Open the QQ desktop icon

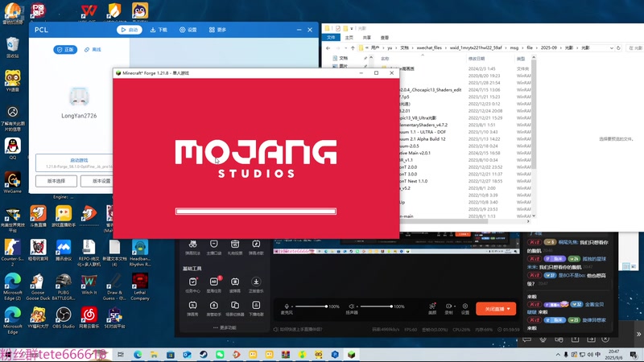[x=13, y=149]
